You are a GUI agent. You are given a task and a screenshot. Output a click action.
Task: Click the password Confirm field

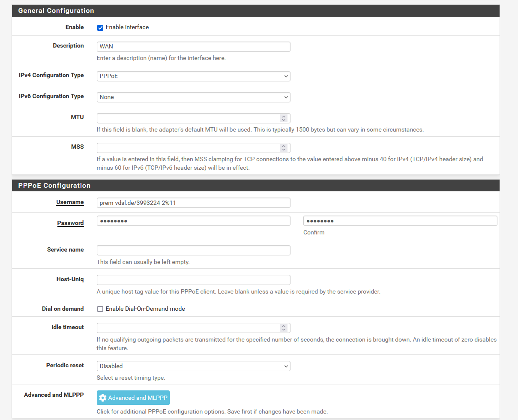point(400,221)
